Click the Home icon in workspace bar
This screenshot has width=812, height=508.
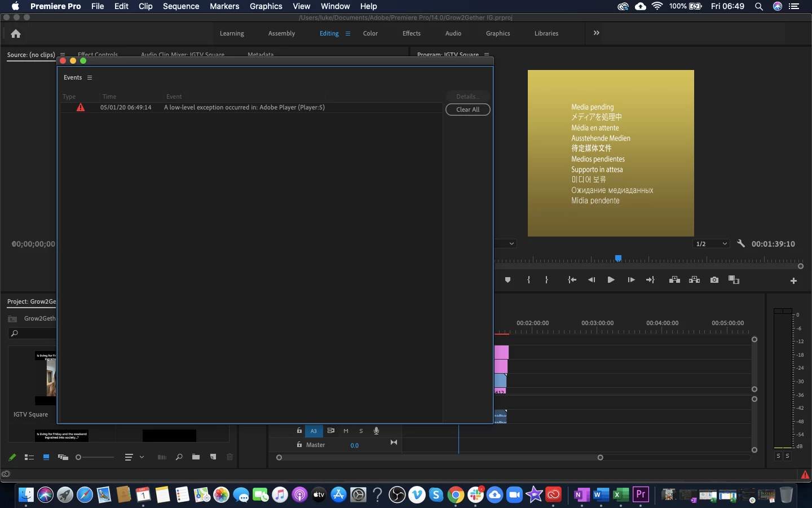tap(16, 33)
